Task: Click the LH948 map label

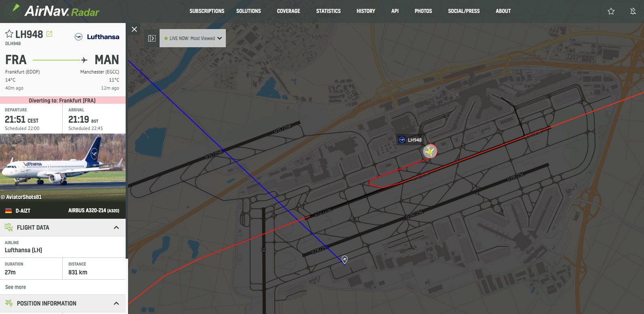Action: click(410, 140)
